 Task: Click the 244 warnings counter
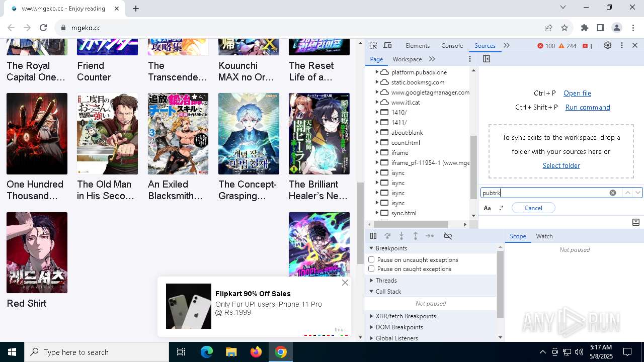tap(568, 46)
